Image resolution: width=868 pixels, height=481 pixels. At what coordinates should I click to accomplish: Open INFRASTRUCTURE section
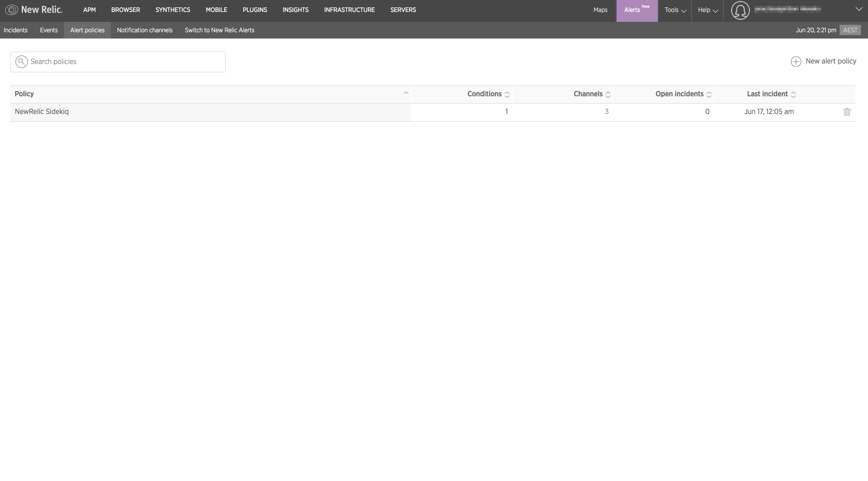pos(349,10)
